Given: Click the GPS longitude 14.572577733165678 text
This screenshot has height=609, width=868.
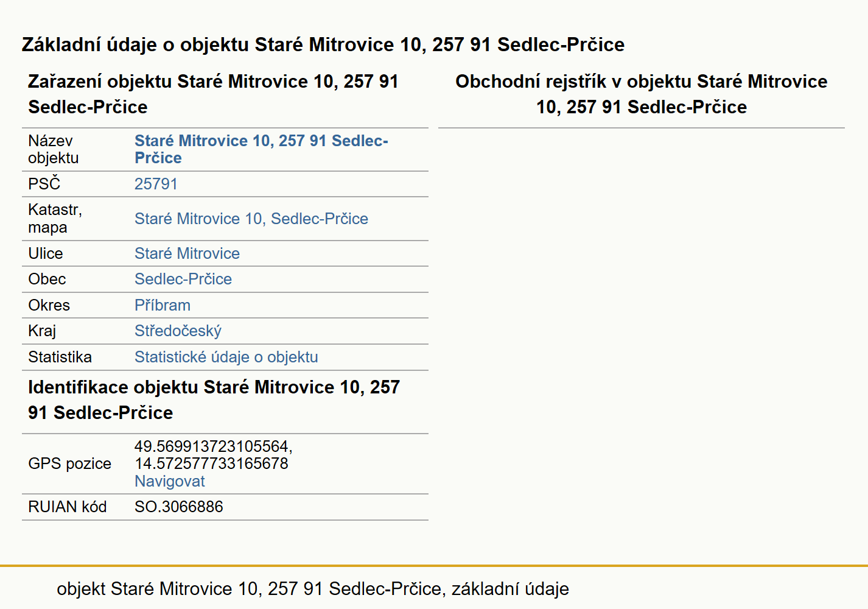Looking at the screenshot, I should coord(211,463).
